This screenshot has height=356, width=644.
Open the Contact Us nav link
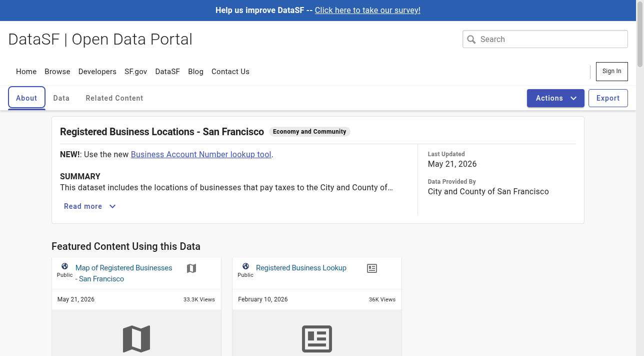coord(230,72)
